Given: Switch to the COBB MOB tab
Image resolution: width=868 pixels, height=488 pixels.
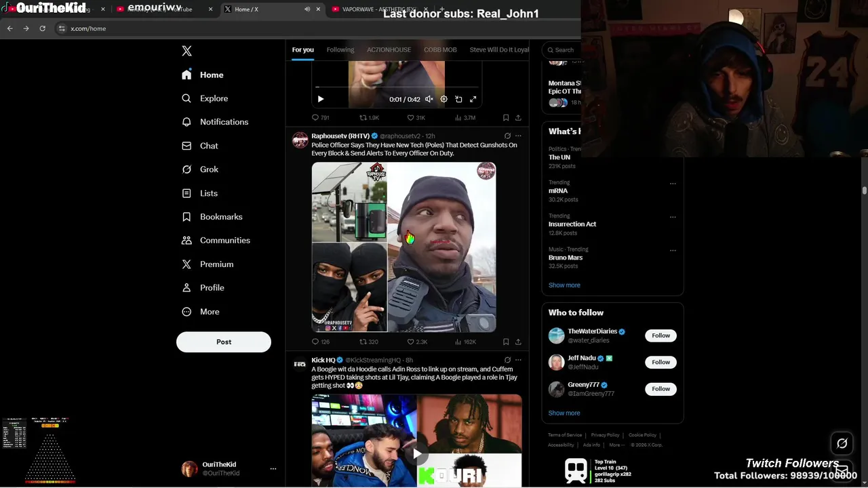Looking at the screenshot, I should 440,49.
